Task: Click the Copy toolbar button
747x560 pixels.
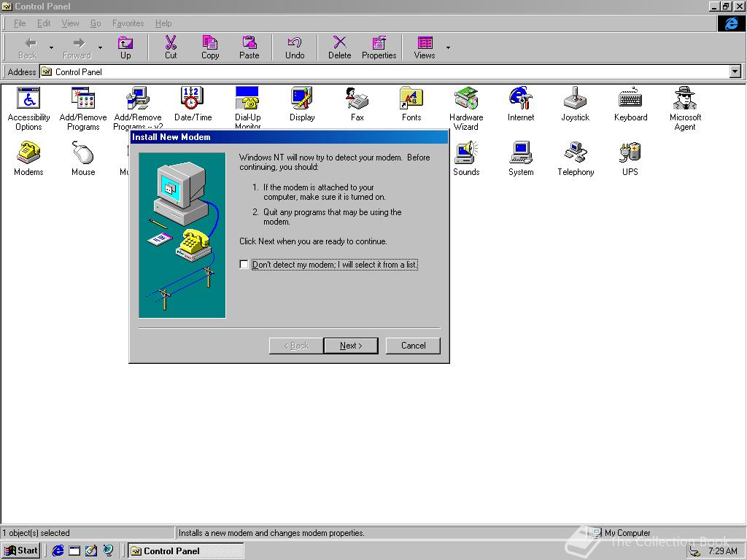Action: (x=209, y=47)
